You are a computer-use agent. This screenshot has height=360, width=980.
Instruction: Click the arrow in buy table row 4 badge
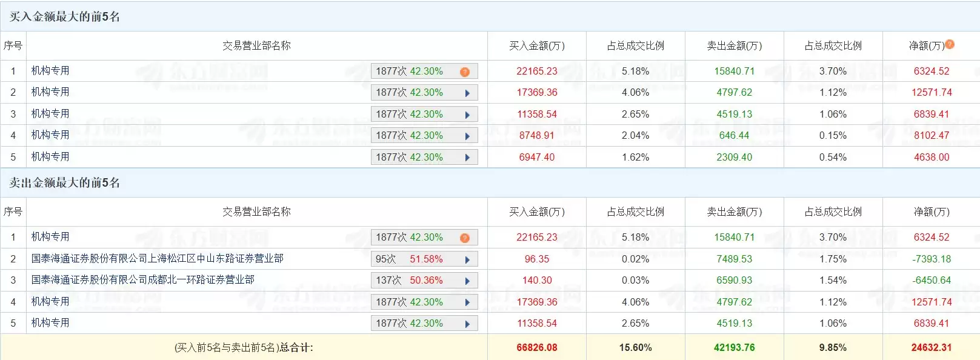tap(467, 136)
